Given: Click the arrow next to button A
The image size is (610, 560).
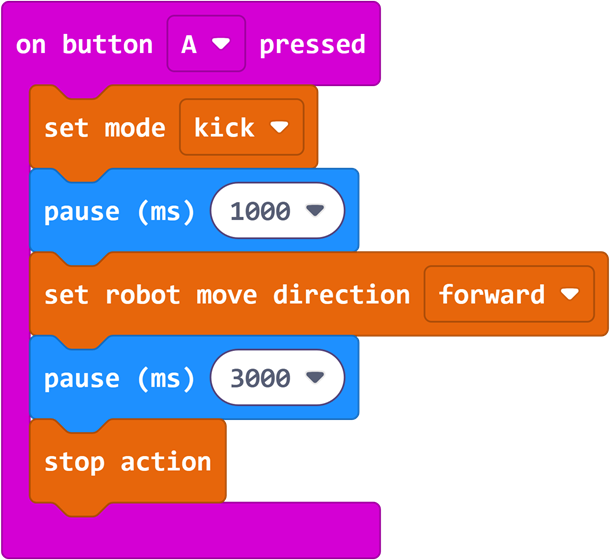Looking at the screenshot, I should pyautogui.click(x=221, y=45).
